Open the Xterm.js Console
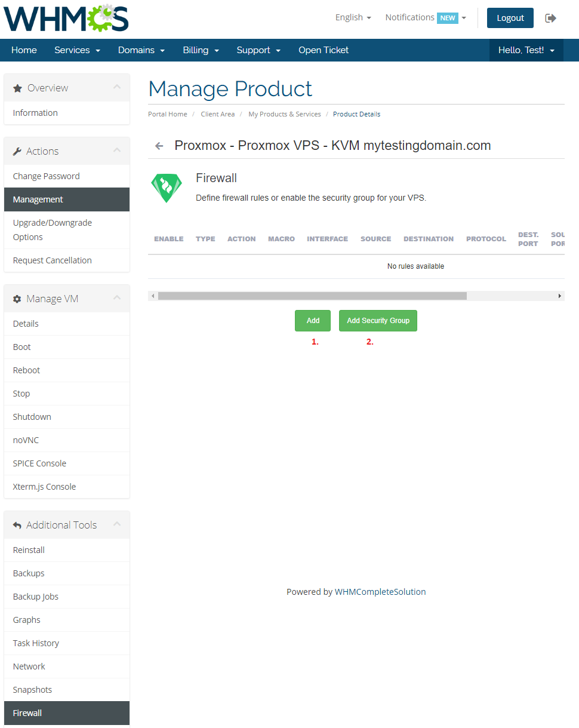The height and width of the screenshot is (728, 579). pyautogui.click(x=67, y=487)
